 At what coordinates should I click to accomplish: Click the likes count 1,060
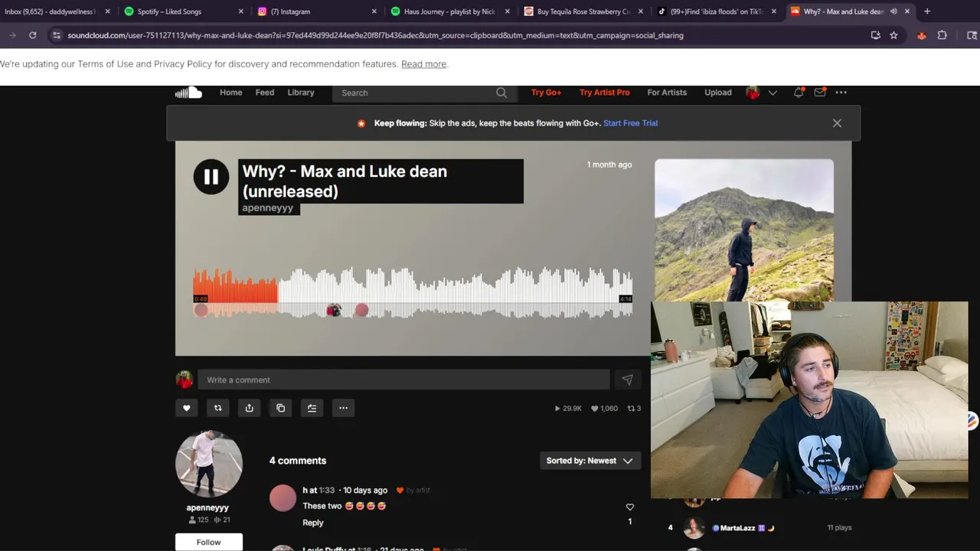[x=604, y=409]
